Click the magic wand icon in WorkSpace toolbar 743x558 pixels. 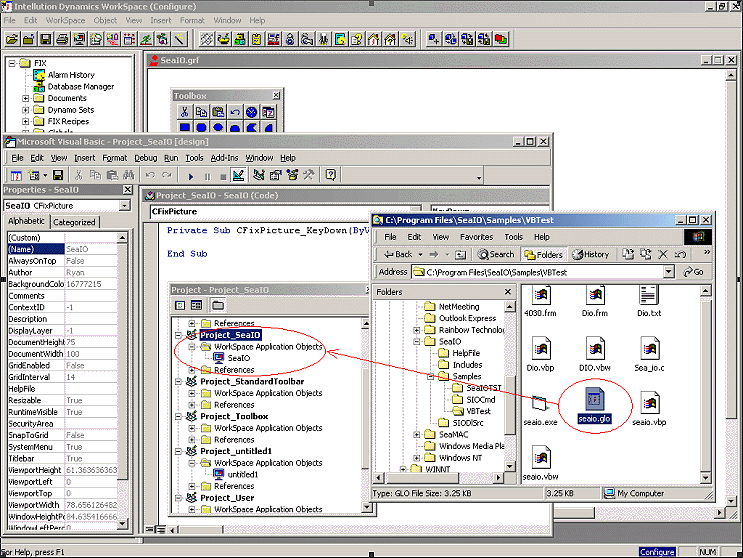point(180,39)
